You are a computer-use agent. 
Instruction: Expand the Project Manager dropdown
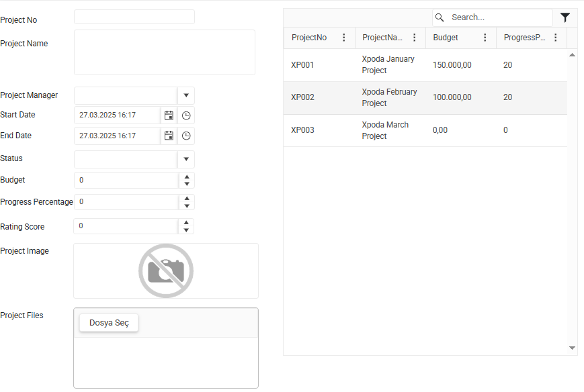186,95
